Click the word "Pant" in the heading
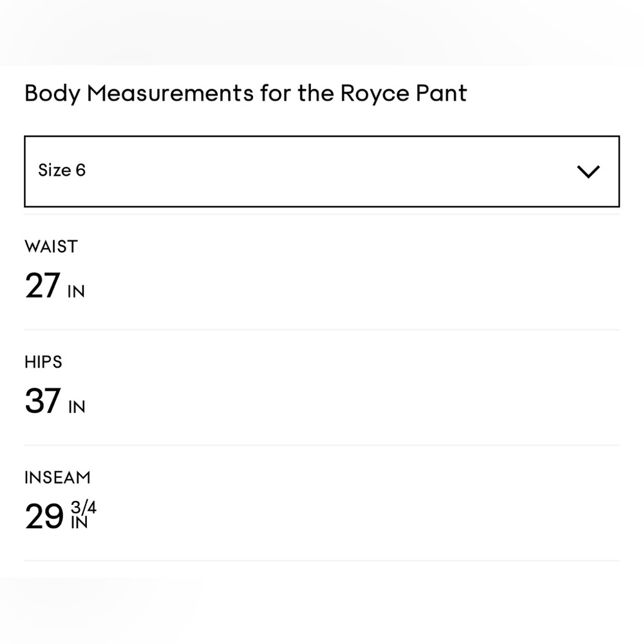Screen dimensions: 644x644 [x=441, y=93]
